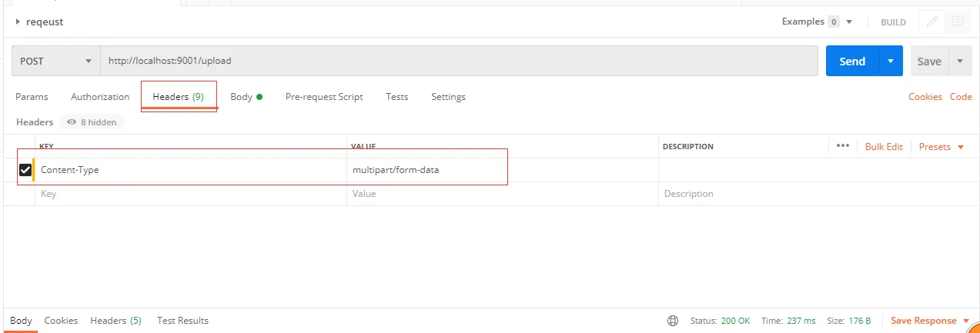
Task: Open the comments icon
Action: (958, 22)
